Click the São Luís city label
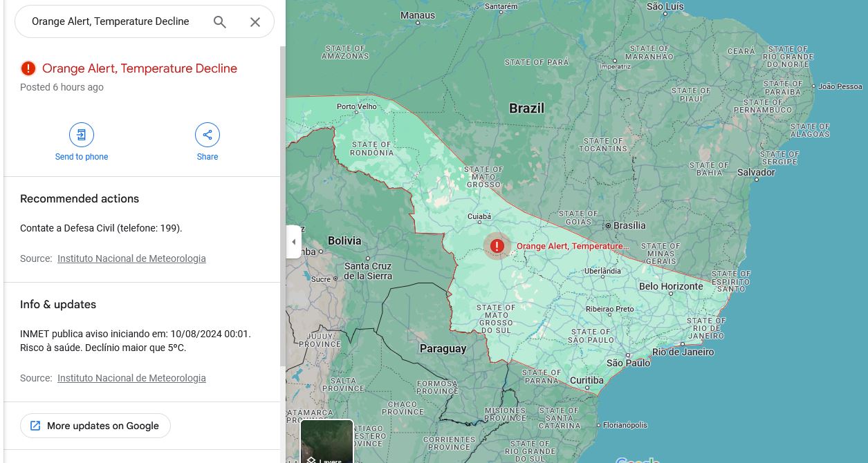This screenshot has width=868, height=463. pos(665,6)
